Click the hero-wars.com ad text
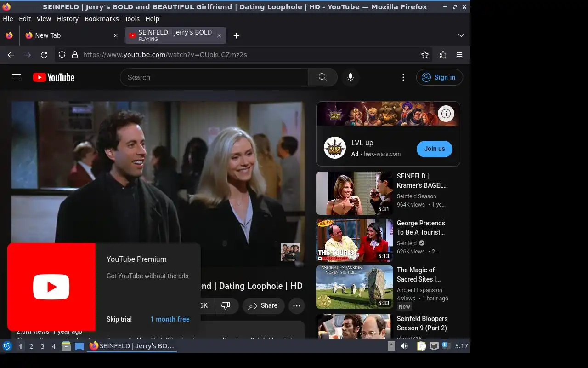Viewport: 588px width, 368px height. (x=382, y=154)
